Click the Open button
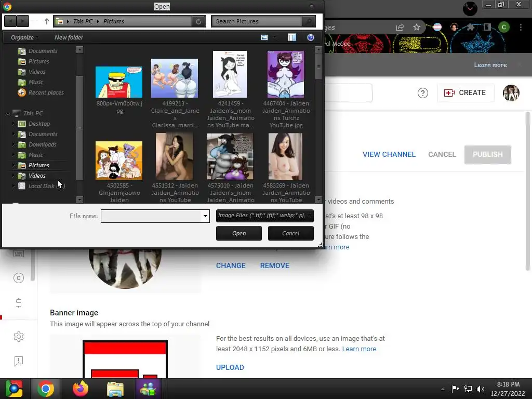The image size is (532, 399). (239, 233)
